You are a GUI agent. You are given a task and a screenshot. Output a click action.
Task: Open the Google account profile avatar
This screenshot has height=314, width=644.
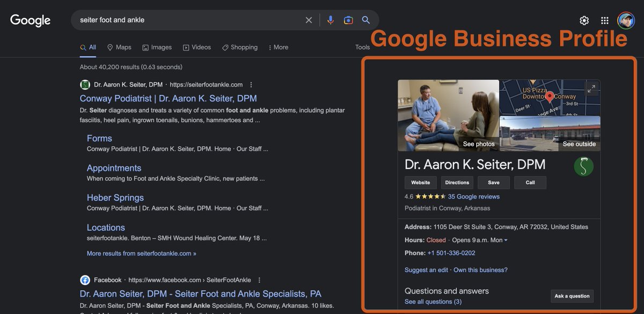[x=626, y=20]
